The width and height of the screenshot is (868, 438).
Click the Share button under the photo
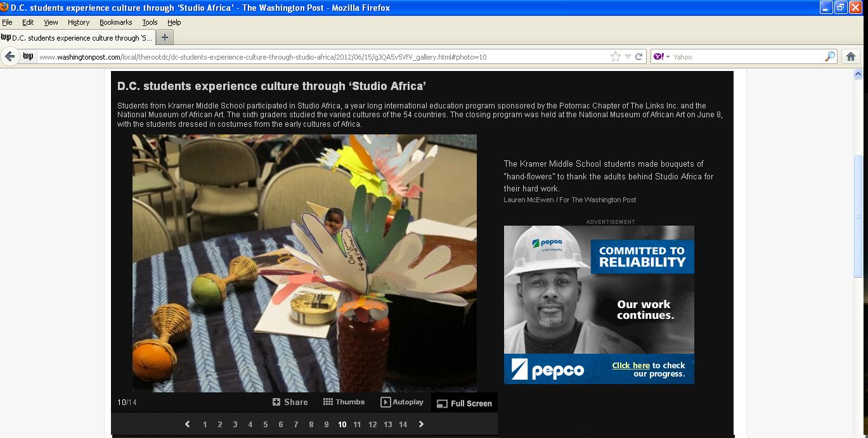290,402
